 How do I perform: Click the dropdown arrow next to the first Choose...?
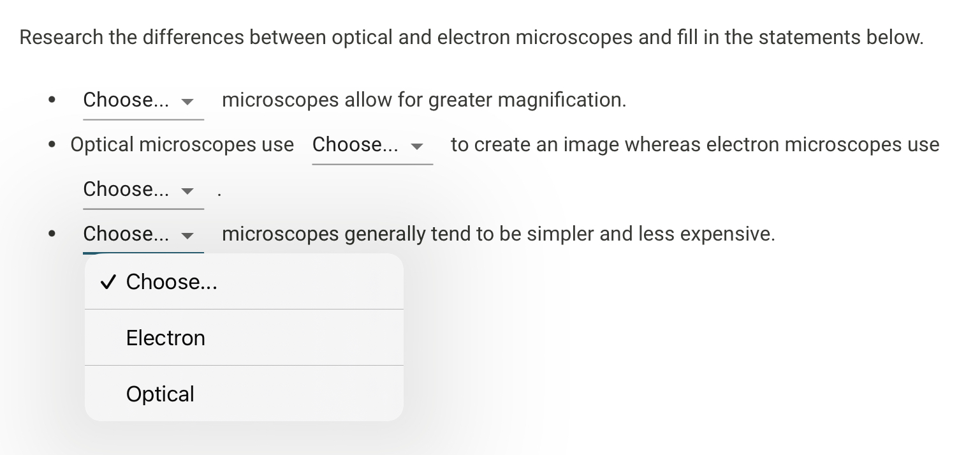[188, 101]
